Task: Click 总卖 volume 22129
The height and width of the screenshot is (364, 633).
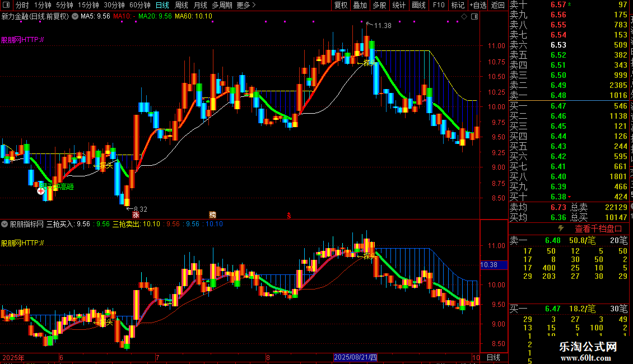Action: click(x=616, y=207)
